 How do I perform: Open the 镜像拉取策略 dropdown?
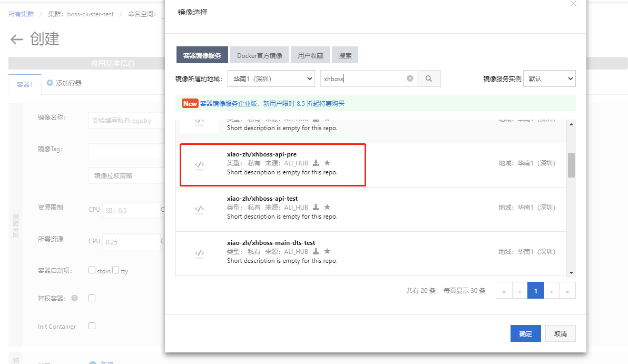(126, 176)
